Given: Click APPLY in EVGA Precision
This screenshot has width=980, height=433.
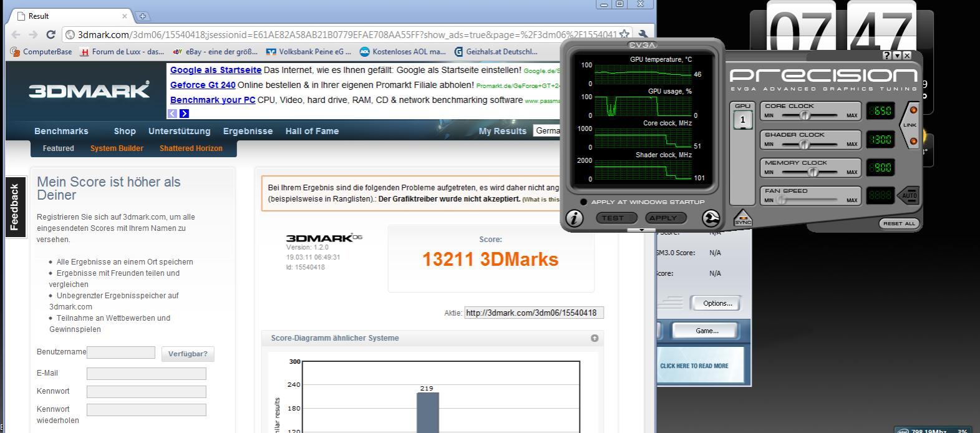Looking at the screenshot, I should pos(666,218).
